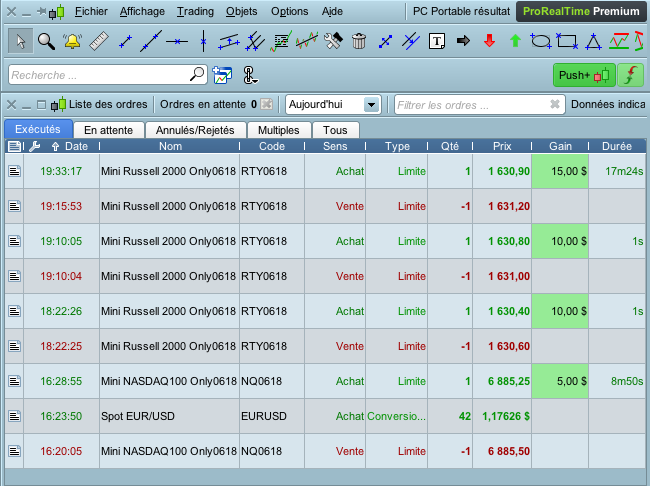Open the Aujourd'hui date dropdown
This screenshot has width=650, height=486.
[x=333, y=104]
